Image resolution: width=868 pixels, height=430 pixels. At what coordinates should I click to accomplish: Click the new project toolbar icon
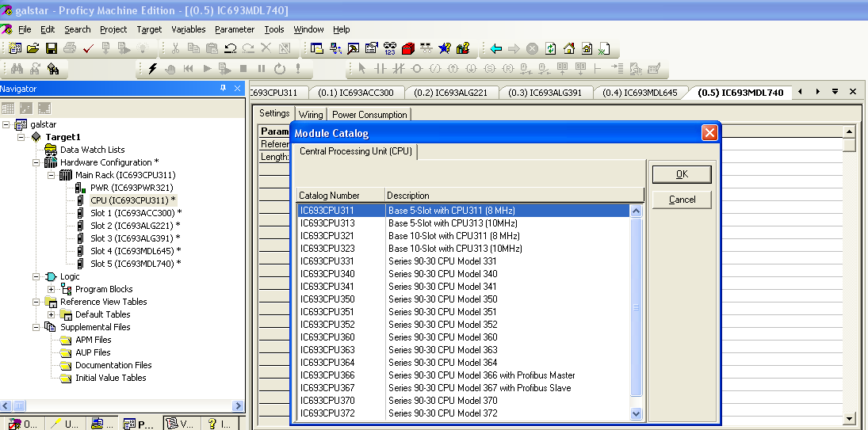point(15,48)
